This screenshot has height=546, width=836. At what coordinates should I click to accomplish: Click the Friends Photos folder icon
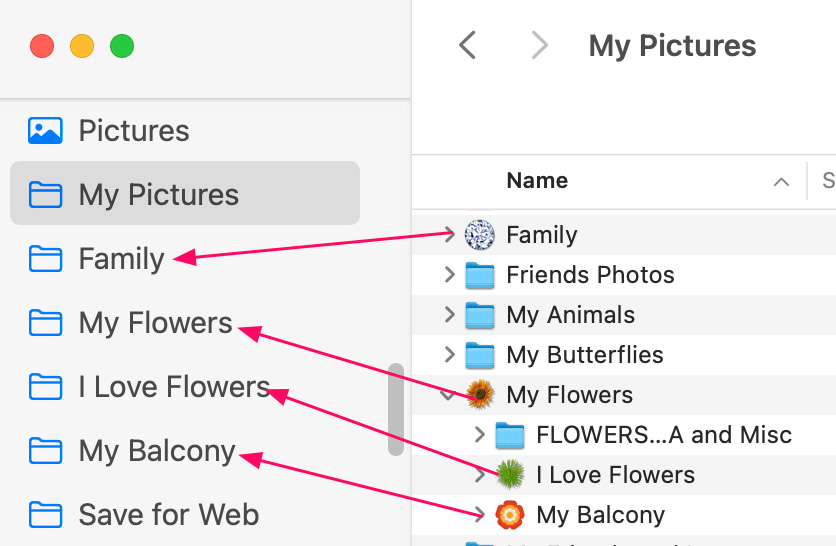(x=480, y=275)
